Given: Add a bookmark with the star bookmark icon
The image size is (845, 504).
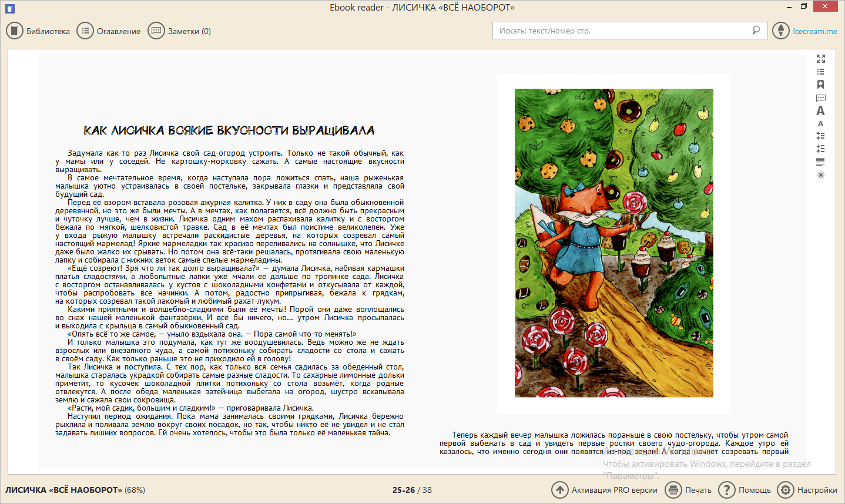Looking at the screenshot, I should coord(820,85).
